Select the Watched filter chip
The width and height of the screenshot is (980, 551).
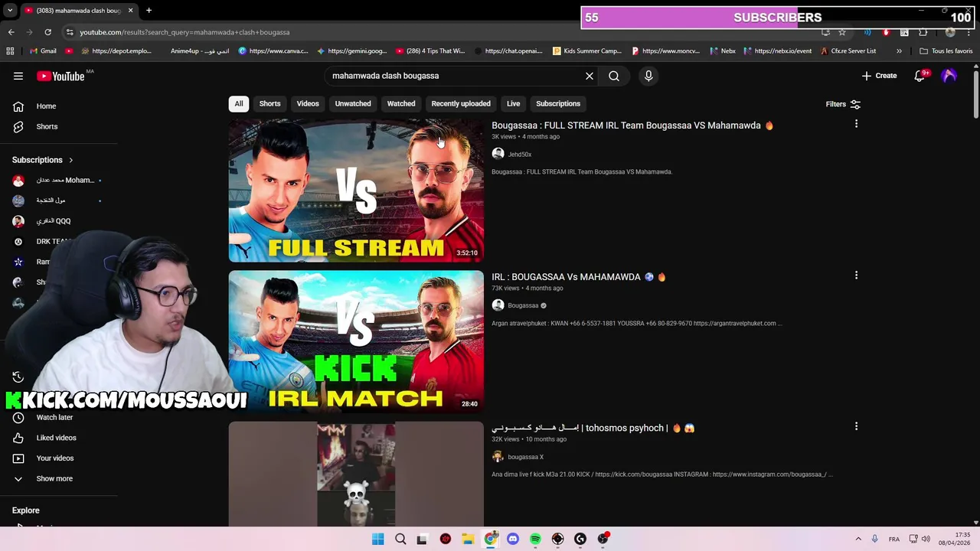401,104
